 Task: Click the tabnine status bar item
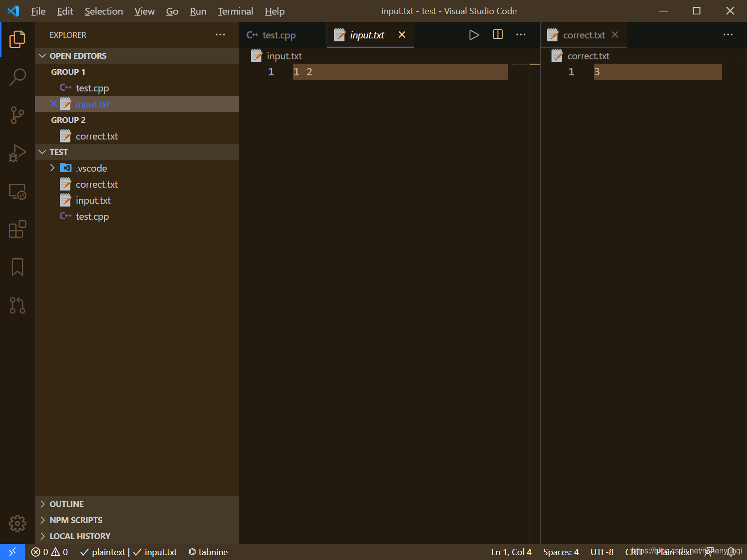pos(208,552)
